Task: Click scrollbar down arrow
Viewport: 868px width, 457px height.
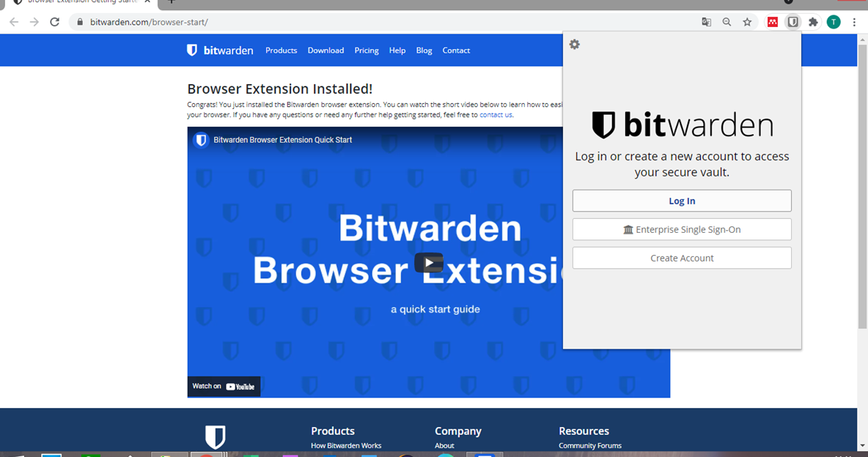Action: coord(862,446)
